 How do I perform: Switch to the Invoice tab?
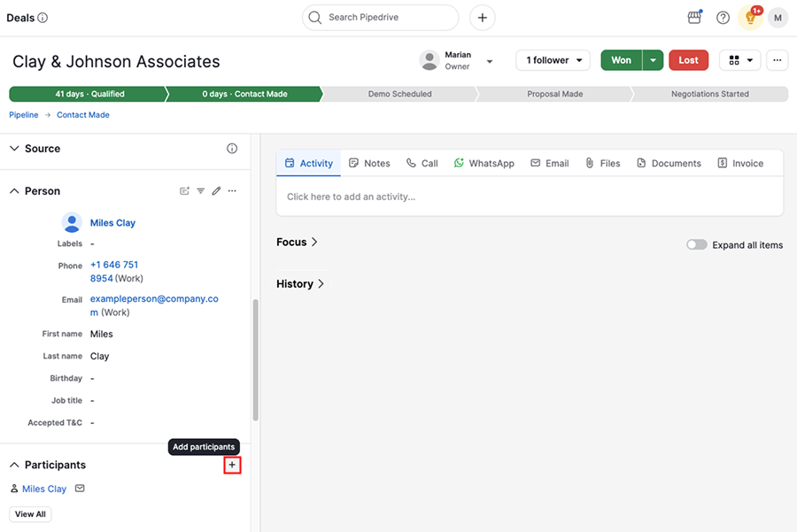pyautogui.click(x=740, y=163)
